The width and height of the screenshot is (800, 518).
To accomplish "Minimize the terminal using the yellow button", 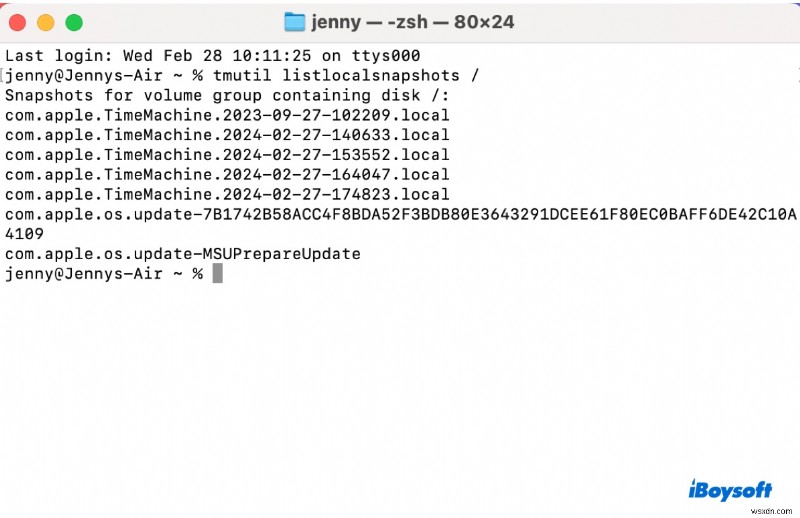I will click(x=46, y=22).
